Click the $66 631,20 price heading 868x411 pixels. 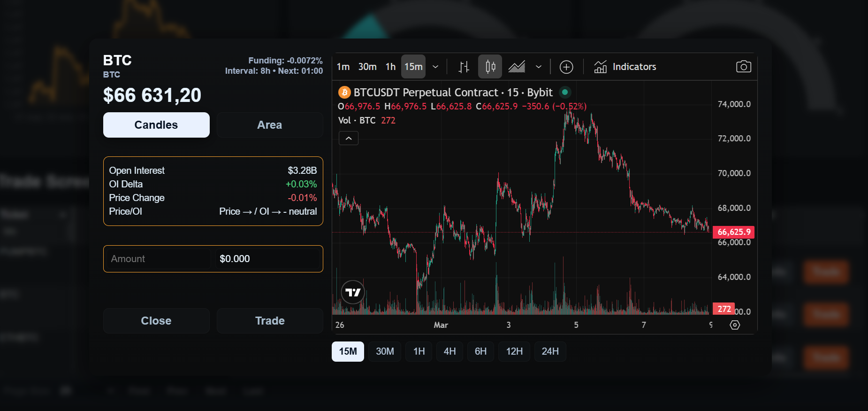coord(152,95)
